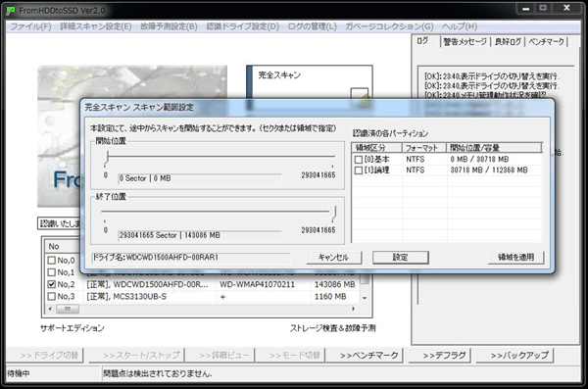Viewport: 588px width, 389px height.
Task: Click the 問題点は検出されておりません status text
Action: pyautogui.click(x=158, y=373)
